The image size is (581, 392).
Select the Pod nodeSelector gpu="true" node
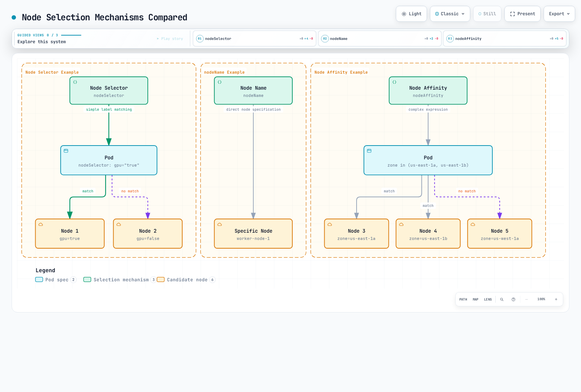coord(109,160)
